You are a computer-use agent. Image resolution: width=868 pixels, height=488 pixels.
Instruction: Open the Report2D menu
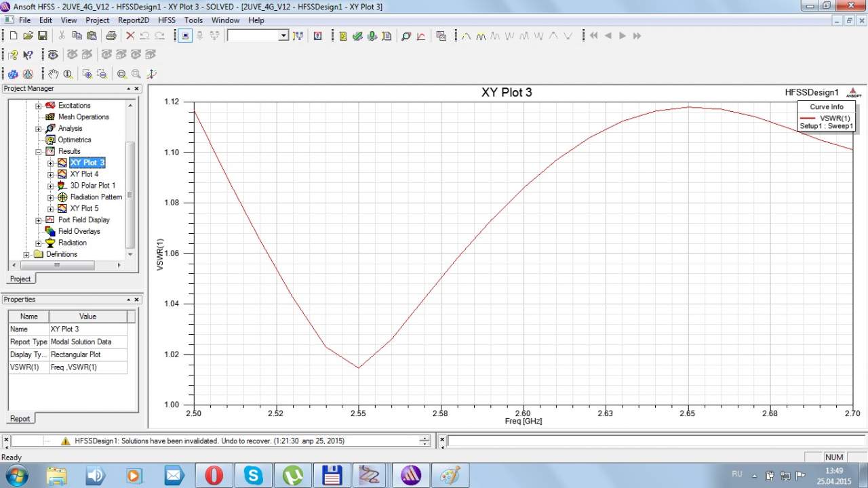[x=134, y=20]
